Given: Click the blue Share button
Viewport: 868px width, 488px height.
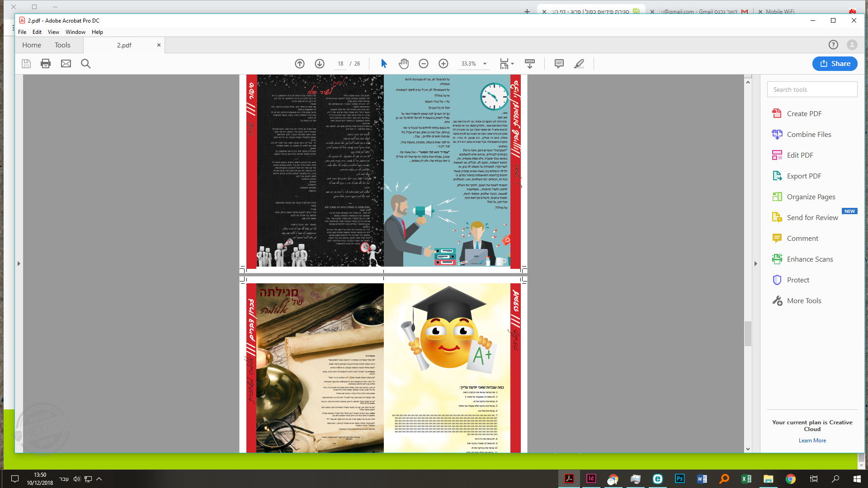Looking at the screenshot, I should [835, 64].
